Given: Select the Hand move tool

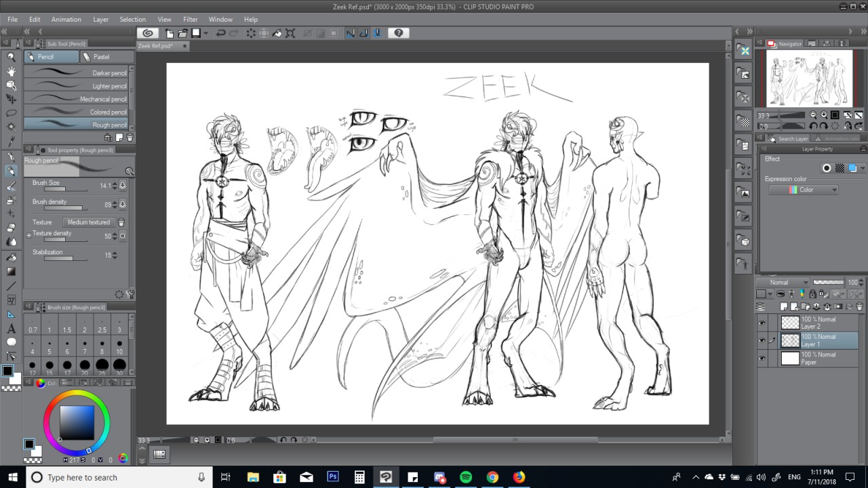Looking at the screenshot, I should (x=12, y=71).
